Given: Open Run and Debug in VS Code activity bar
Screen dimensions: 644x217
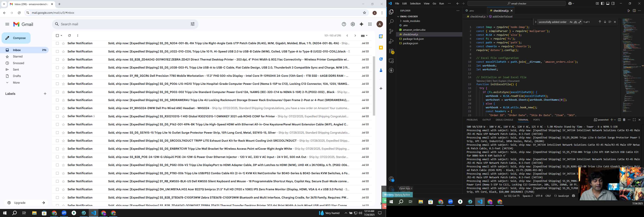Looking at the screenshot, I should [x=391, y=41].
